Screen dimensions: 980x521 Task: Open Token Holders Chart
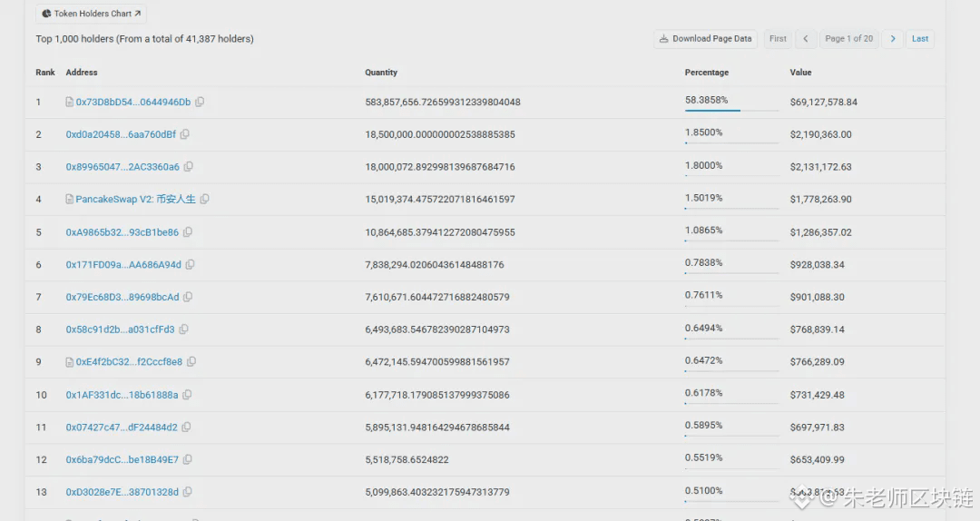pyautogui.click(x=92, y=13)
